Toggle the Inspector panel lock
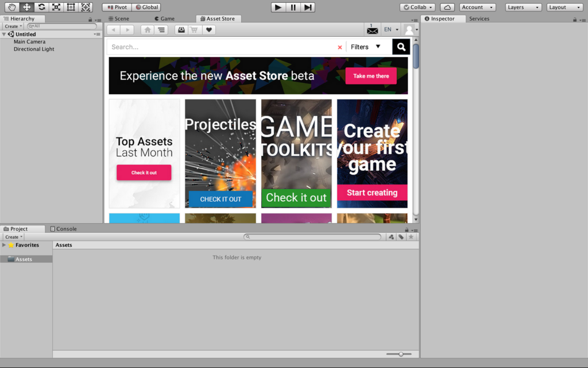The image size is (588, 368). point(575,20)
